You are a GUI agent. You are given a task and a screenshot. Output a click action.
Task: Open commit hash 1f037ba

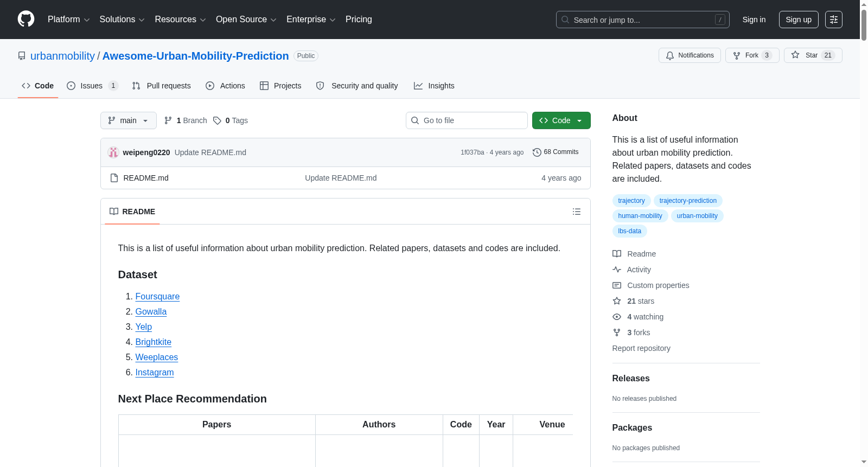[x=473, y=152]
